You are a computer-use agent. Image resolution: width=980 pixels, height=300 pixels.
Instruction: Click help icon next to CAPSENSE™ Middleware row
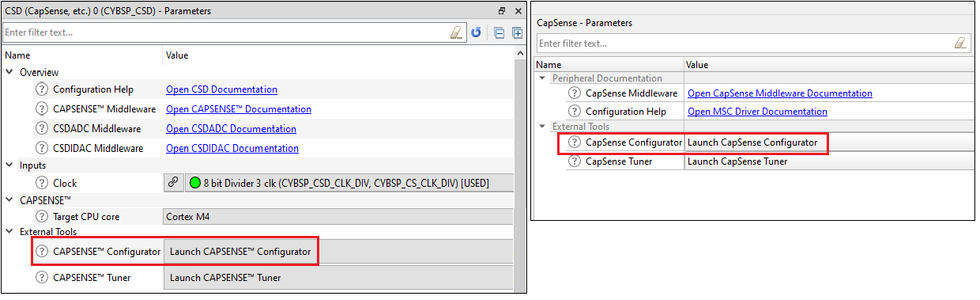[x=42, y=109]
